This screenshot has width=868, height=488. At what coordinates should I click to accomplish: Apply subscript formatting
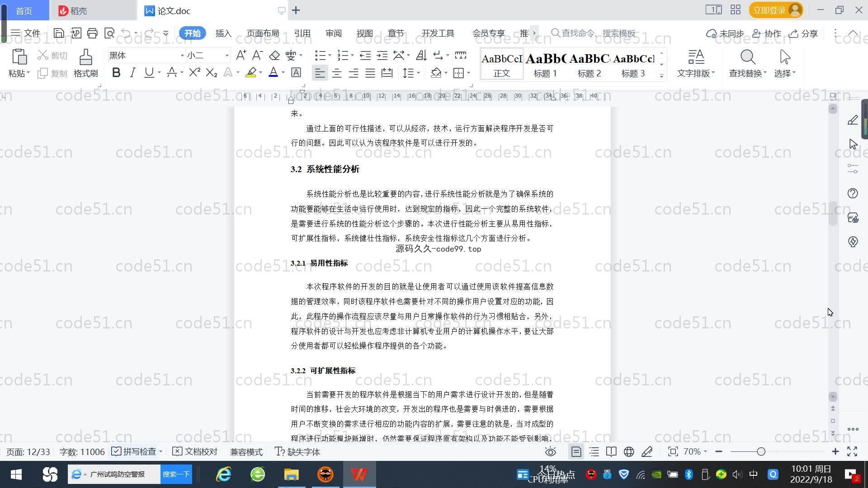212,72
